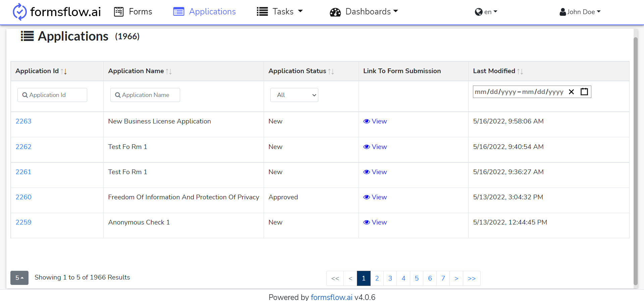Viewport: 644px width, 301px height.
Task: Click the Dashboards gauge icon
Action: tap(335, 12)
